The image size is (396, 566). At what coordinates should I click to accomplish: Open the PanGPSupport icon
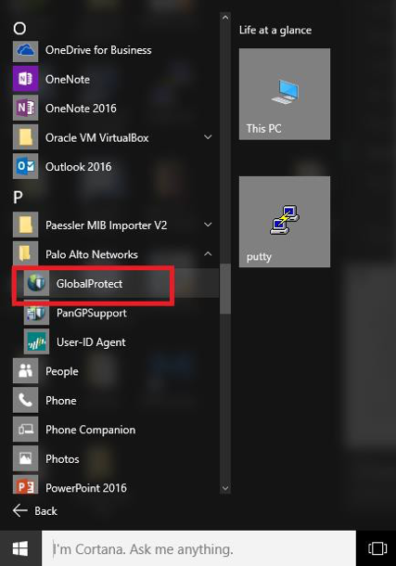click(36, 313)
